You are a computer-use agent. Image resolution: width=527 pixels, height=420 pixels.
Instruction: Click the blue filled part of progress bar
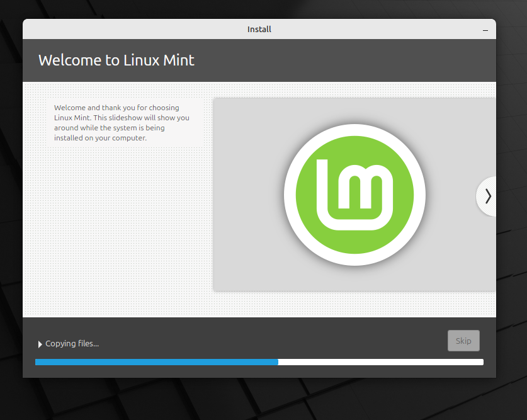[156, 362]
